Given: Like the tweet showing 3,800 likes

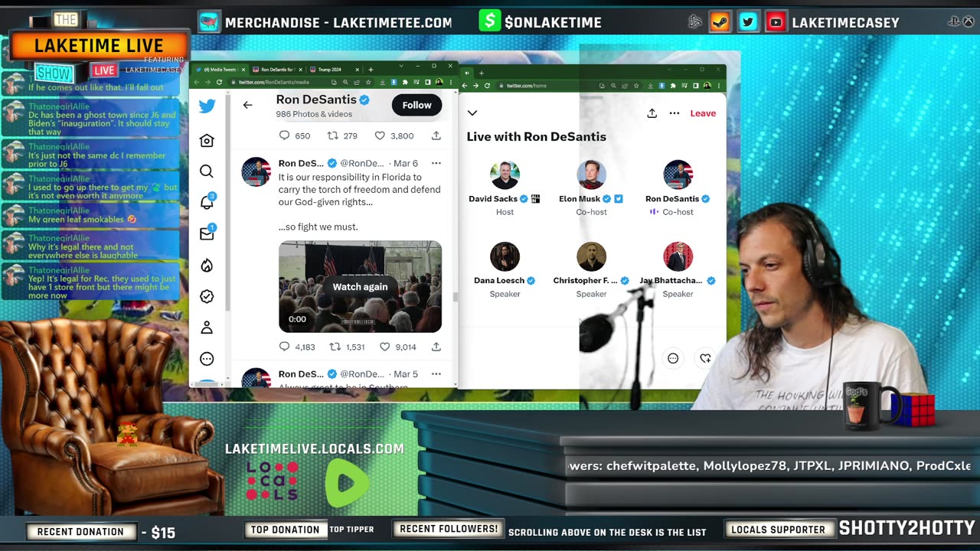Looking at the screenshot, I should (380, 135).
